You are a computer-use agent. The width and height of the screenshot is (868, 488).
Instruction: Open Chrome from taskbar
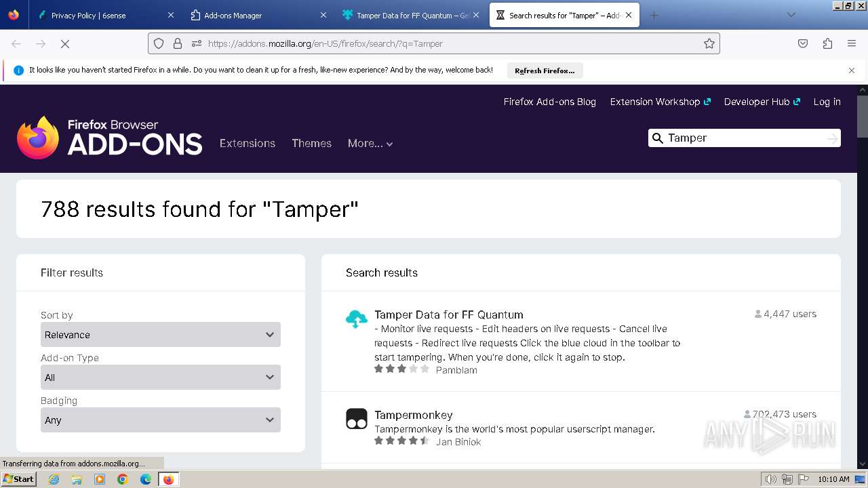tap(123, 479)
